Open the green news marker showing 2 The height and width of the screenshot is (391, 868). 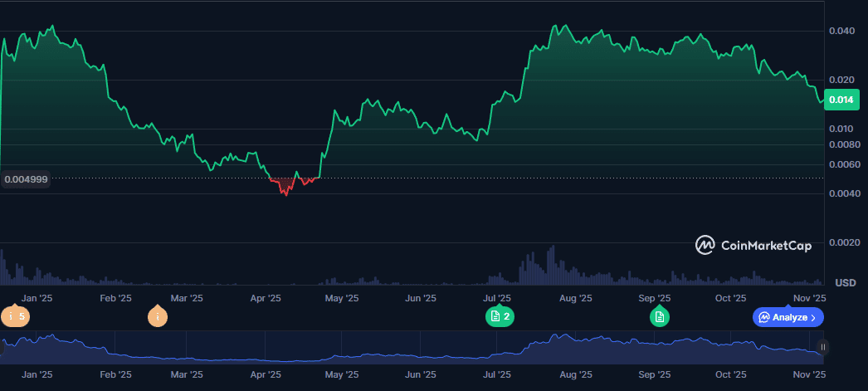point(500,316)
